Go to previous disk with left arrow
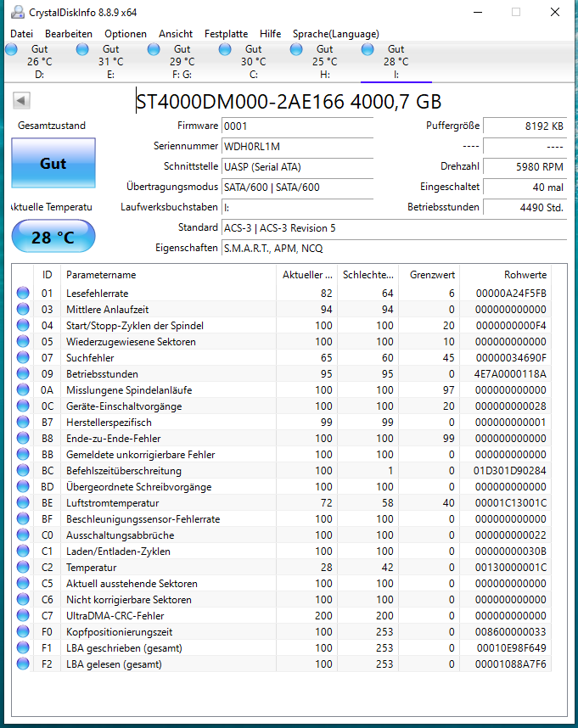Screen dimensions: 578x728 click(21, 100)
